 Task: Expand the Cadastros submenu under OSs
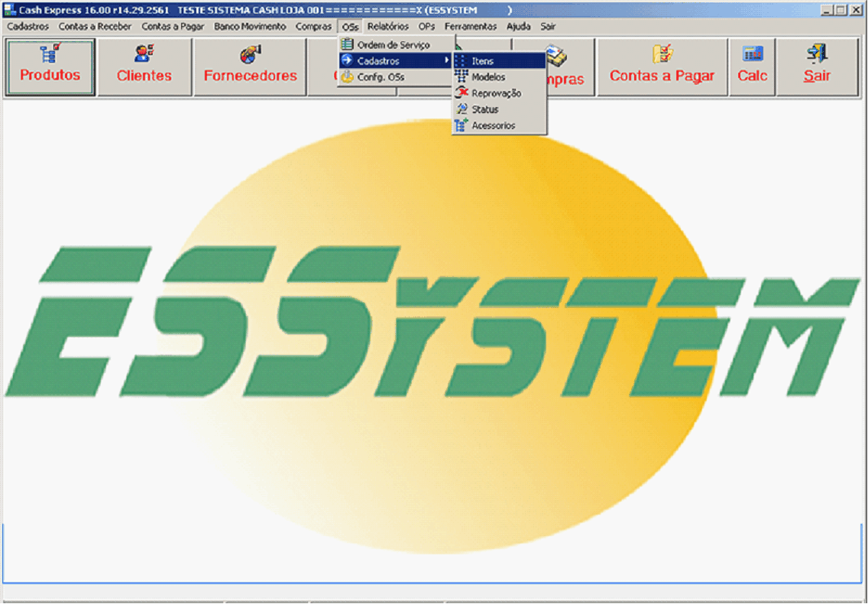coord(378,61)
